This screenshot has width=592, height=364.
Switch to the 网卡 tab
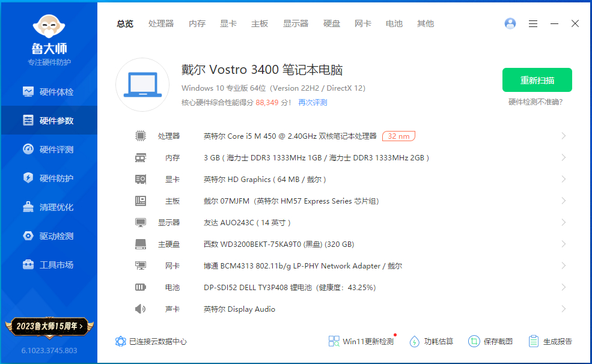pos(363,24)
